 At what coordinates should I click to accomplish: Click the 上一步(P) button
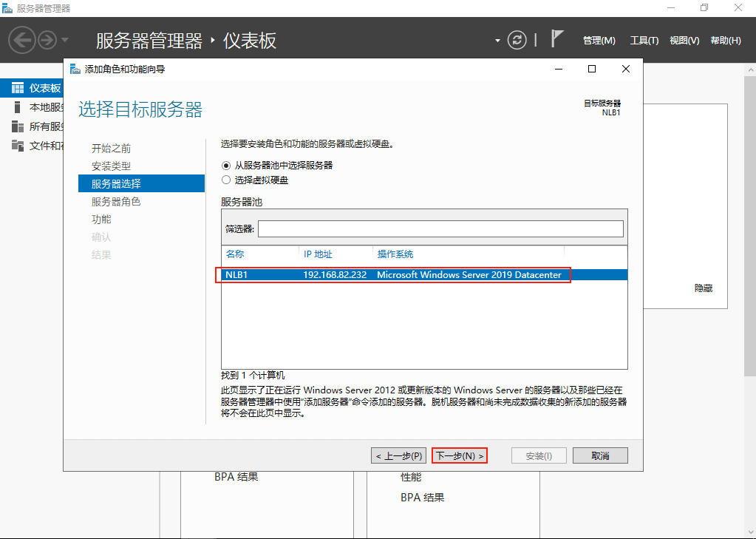pos(398,456)
